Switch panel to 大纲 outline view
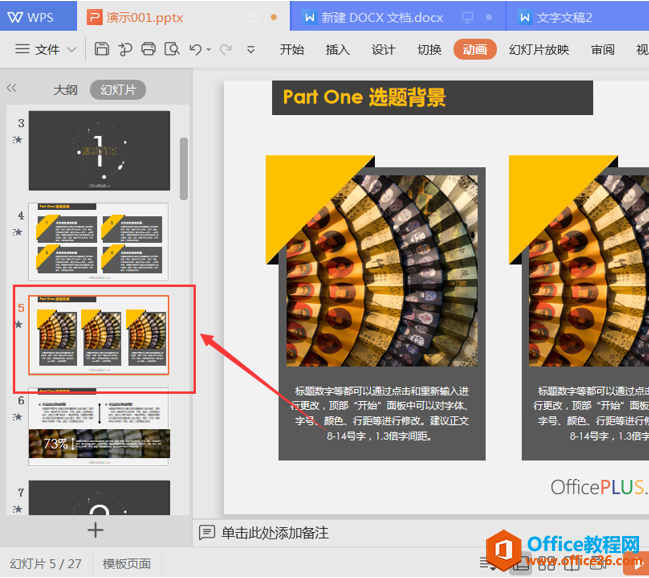The width and height of the screenshot is (649, 578). point(65,90)
